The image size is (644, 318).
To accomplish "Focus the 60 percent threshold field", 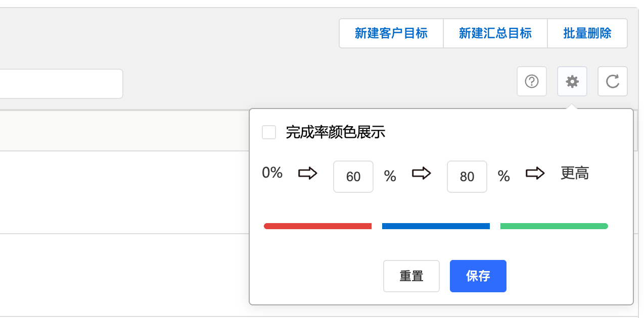I will click(353, 177).
